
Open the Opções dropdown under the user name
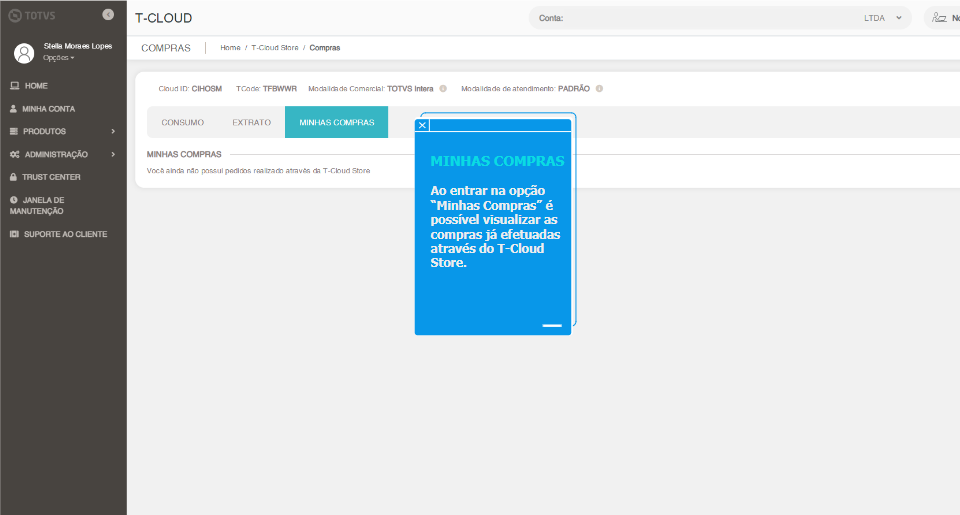(x=59, y=58)
